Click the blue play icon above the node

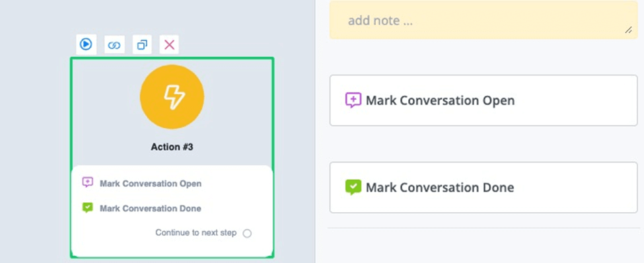(86, 44)
